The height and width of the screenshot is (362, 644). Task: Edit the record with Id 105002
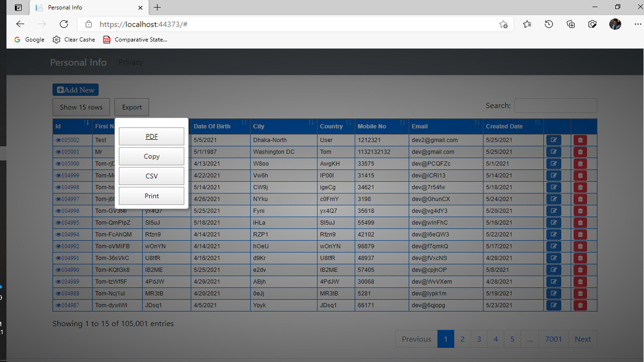click(x=553, y=140)
